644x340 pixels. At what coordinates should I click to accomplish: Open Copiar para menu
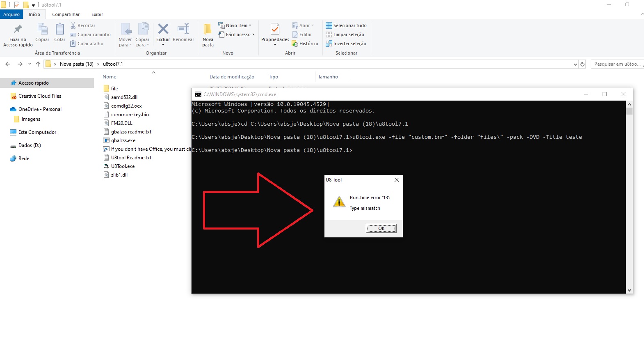click(142, 35)
